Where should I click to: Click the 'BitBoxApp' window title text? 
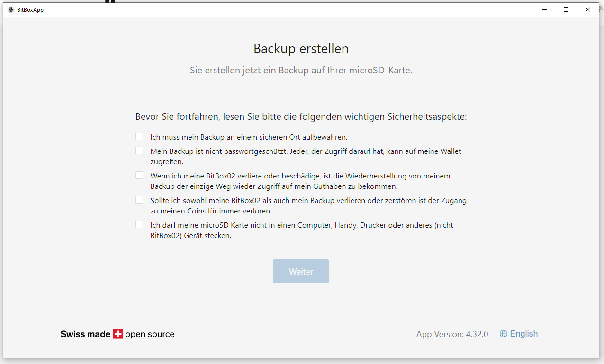coord(30,10)
